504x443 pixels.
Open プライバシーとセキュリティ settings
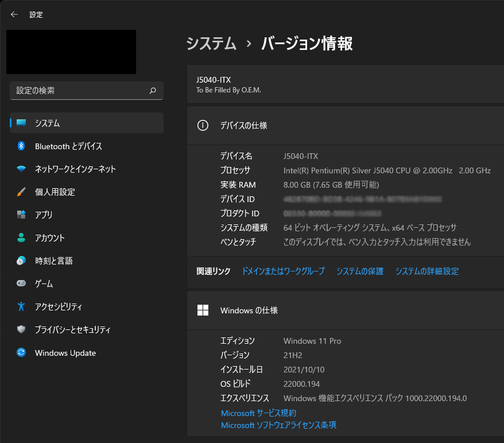(x=73, y=329)
